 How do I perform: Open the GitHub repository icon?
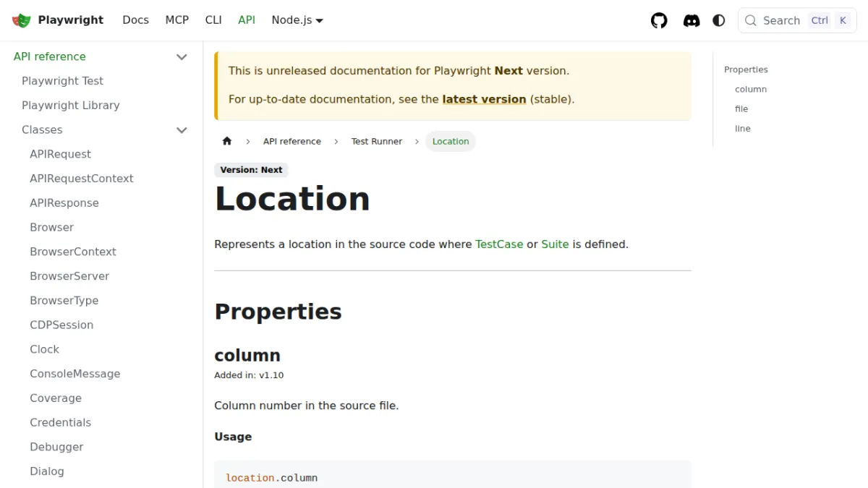(659, 20)
